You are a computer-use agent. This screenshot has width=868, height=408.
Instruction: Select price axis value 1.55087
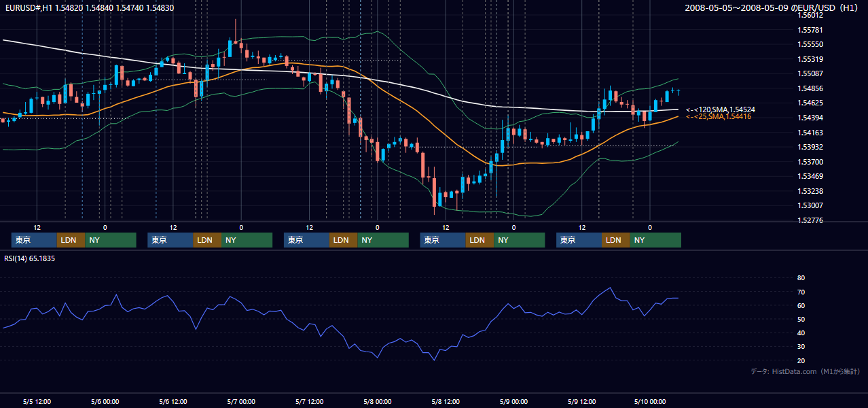(810, 73)
